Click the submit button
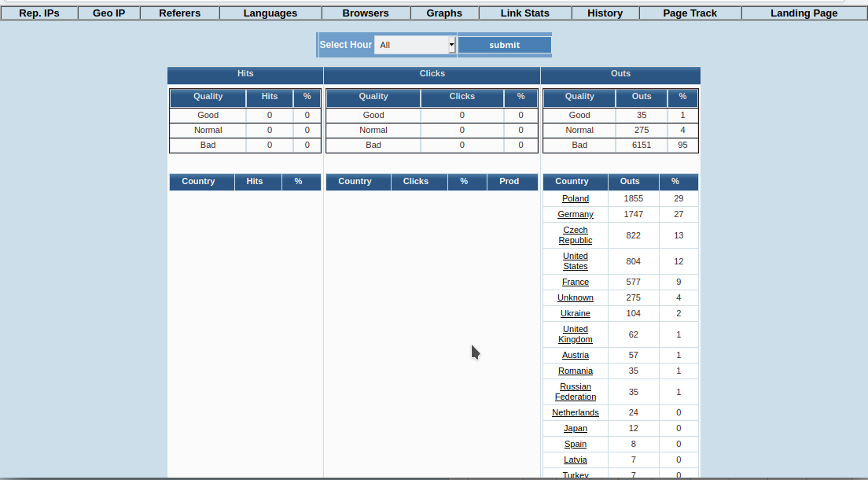The height and width of the screenshot is (480, 868). tap(504, 45)
